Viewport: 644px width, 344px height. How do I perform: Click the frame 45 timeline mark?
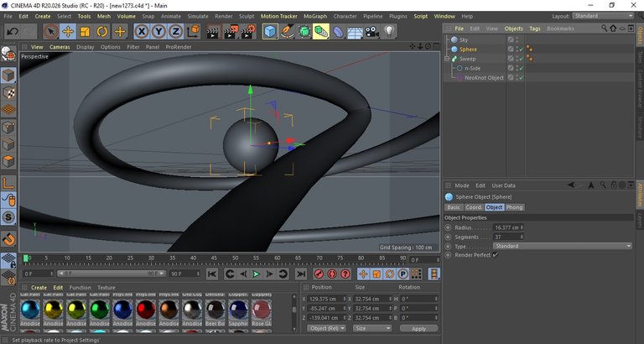pyautogui.click(x=214, y=258)
